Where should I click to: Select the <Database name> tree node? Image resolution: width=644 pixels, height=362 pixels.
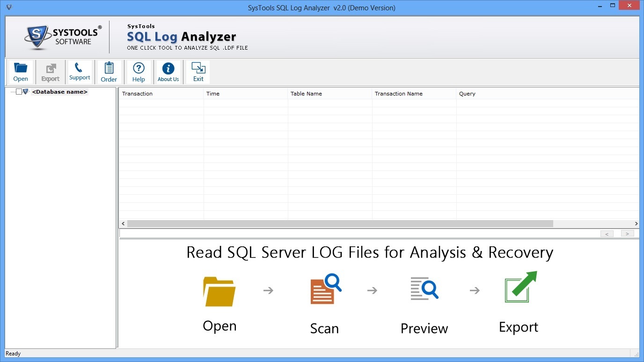59,92
